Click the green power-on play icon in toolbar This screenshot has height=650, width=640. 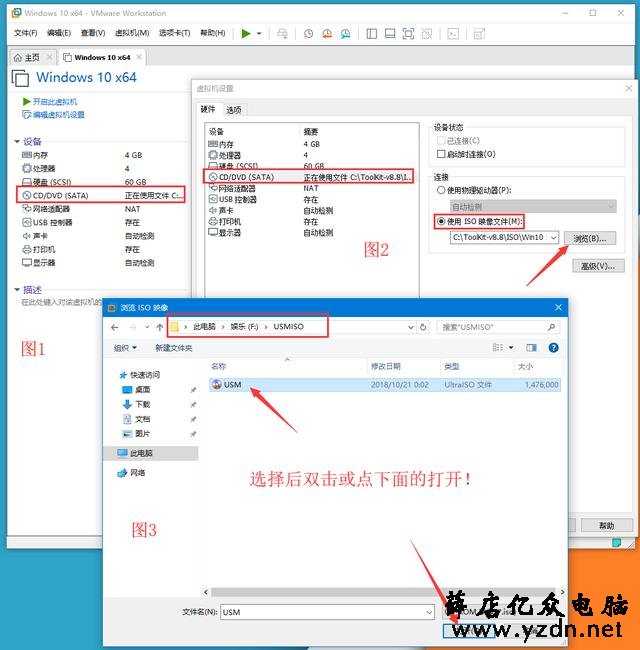click(x=246, y=34)
